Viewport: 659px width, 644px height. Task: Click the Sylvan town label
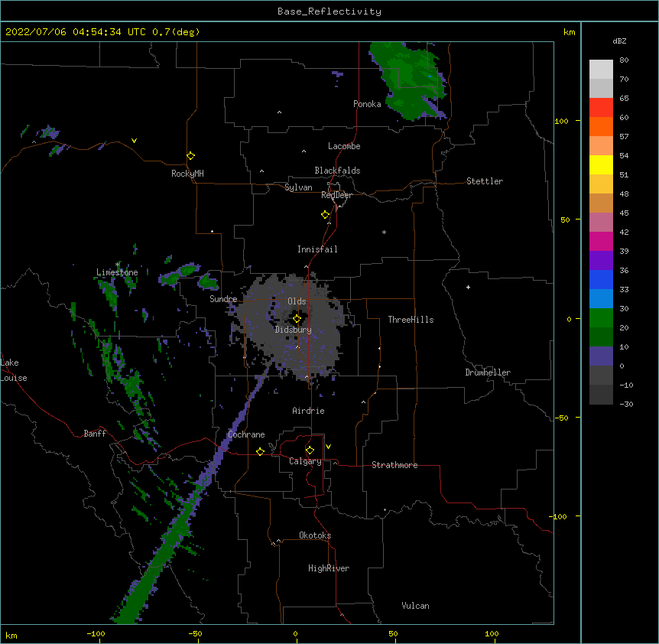(298, 187)
